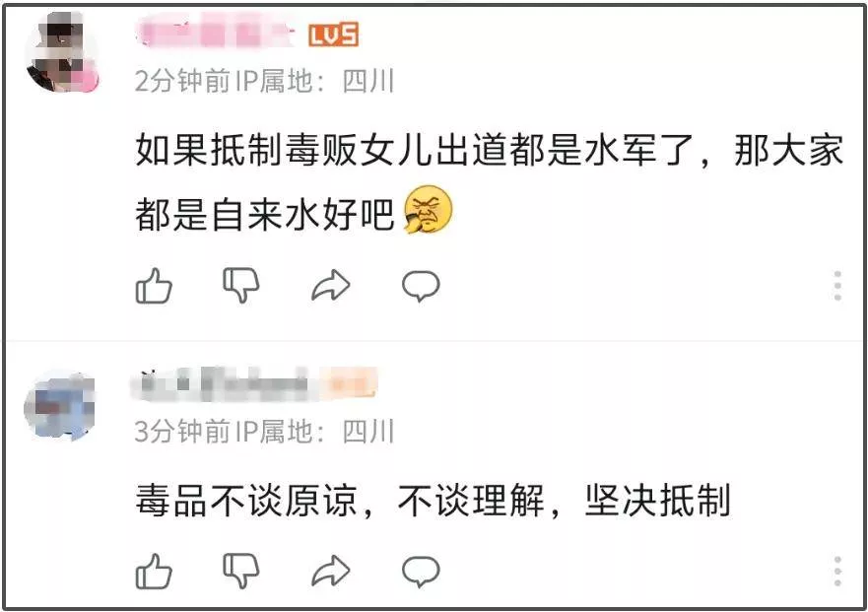This screenshot has height=612, width=868.
Task: Dislike the comment posted 3分钟前
Action: click(x=241, y=571)
